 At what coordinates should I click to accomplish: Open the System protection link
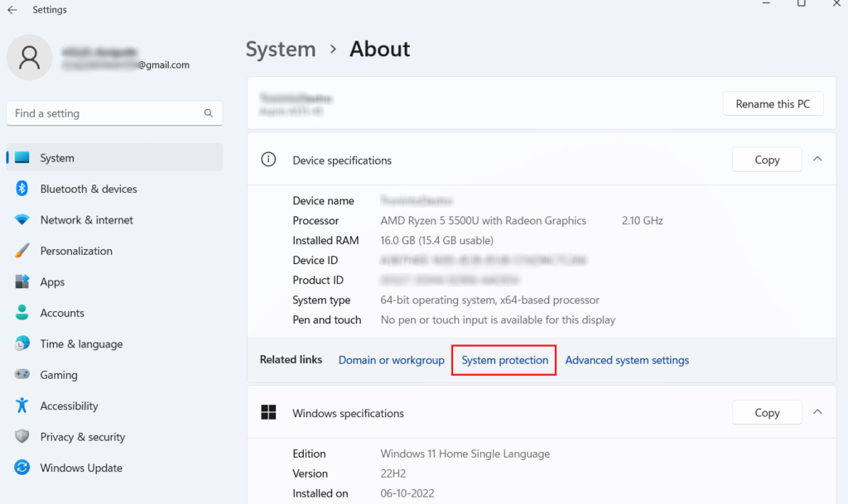(504, 360)
